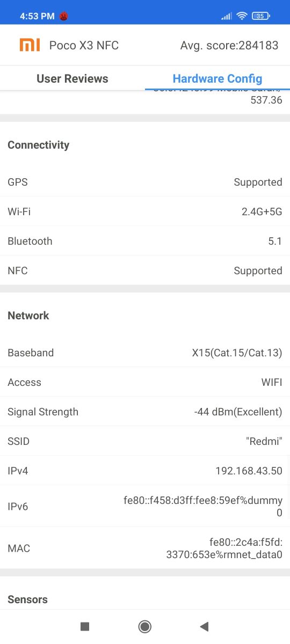Select the Wi-Fi 2.4G+5G row
This screenshot has height=644, width=290.
[x=145, y=211]
